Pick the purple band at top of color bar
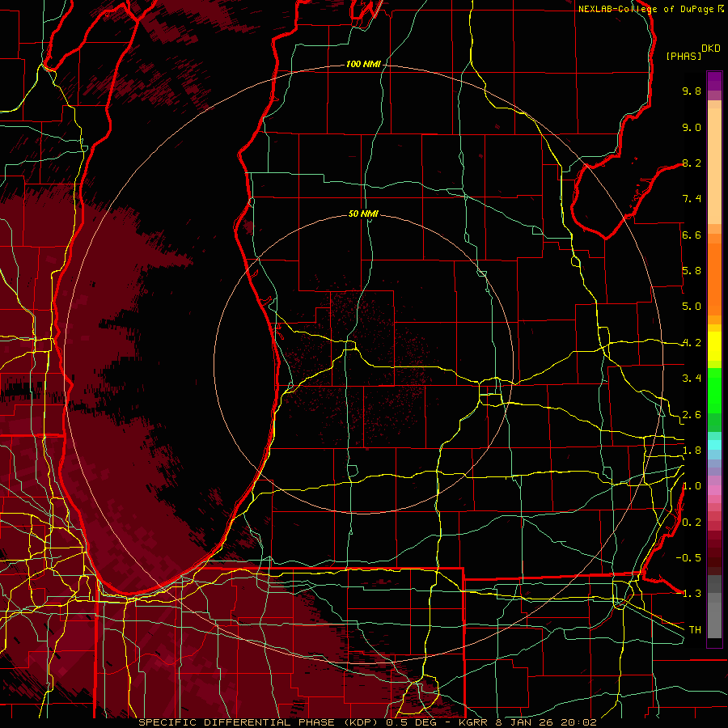The height and width of the screenshot is (728, 728). coord(714,81)
